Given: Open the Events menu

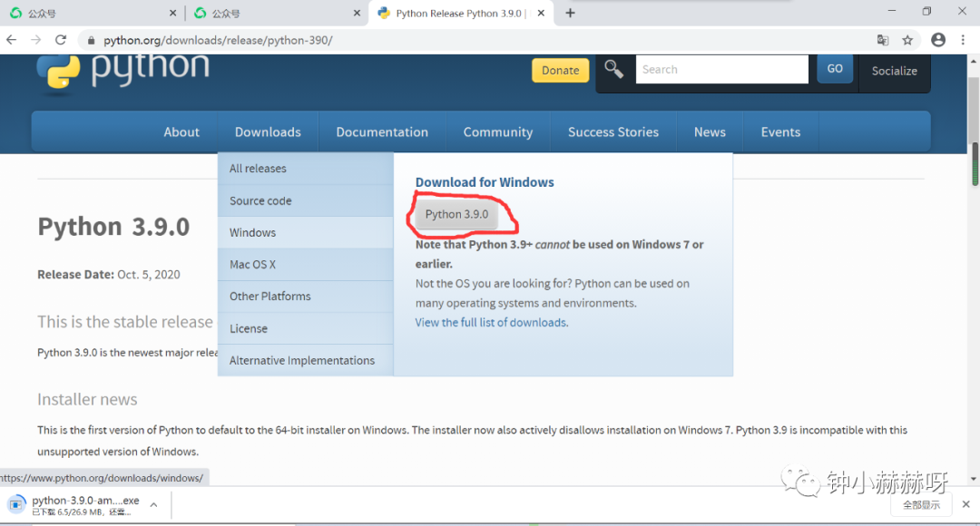Looking at the screenshot, I should pyautogui.click(x=780, y=131).
